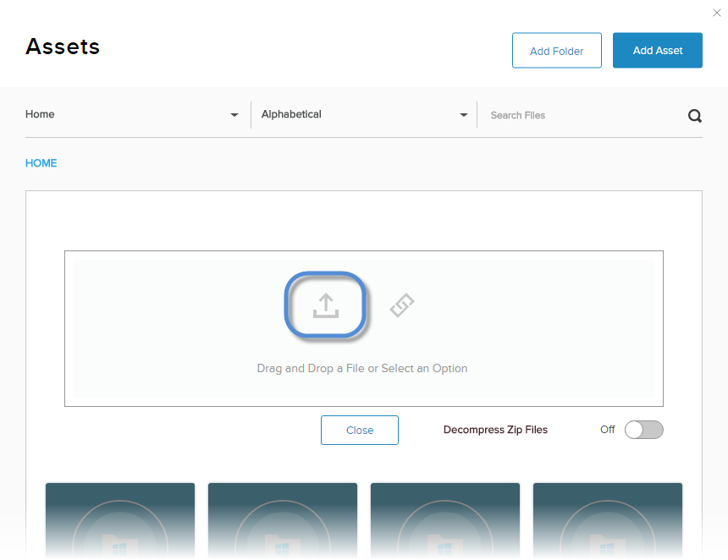728x560 pixels.
Task: Click the link asset icon
Action: pyautogui.click(x=402, y=305)
